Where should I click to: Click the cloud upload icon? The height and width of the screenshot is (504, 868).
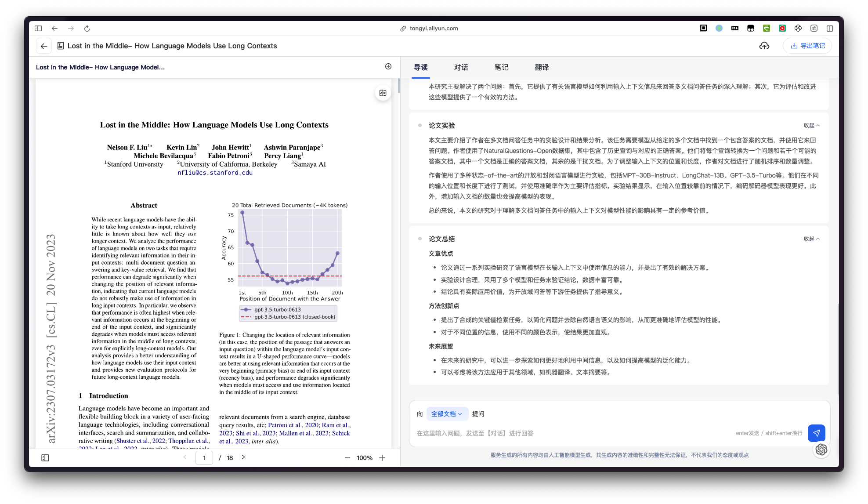[x=764, y=46]
